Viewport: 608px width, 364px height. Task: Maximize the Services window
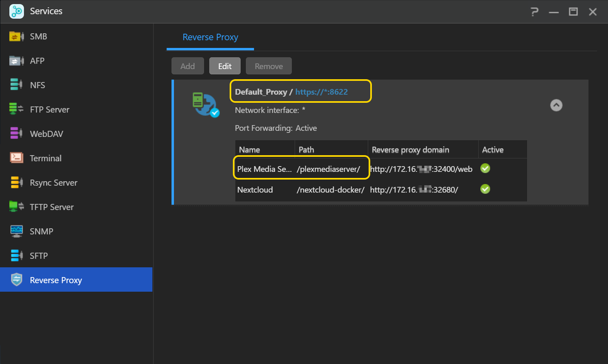[573, 12]
